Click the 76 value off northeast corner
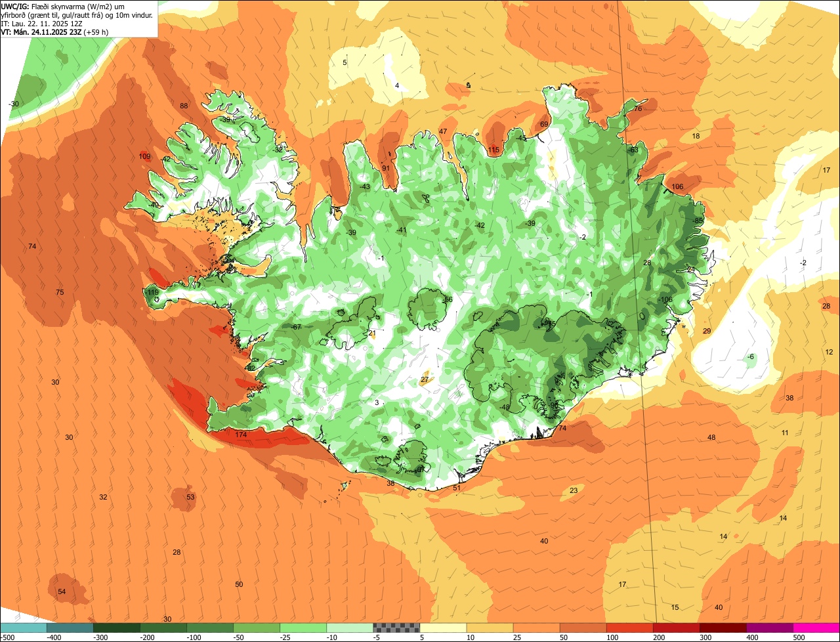The width and height of the screenshot is (840, 642). point(638,108)
